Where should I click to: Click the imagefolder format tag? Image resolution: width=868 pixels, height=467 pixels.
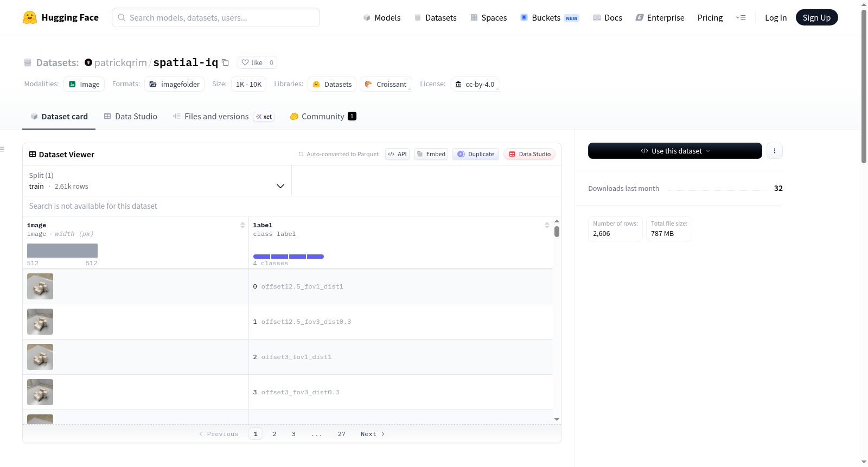pyautogui.click(x=175, y=84)
